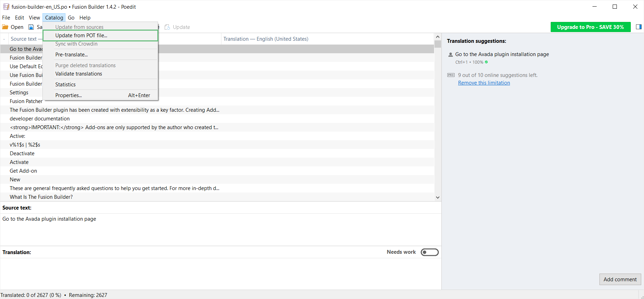This screenshot has width=644, height=299.
Task: Close the Catalog menu
Action: click(54, 18)
